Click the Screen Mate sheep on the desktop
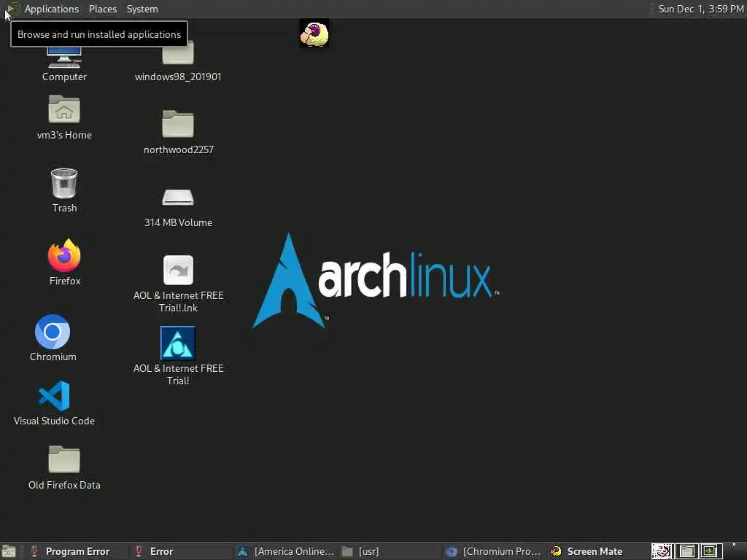This screenshot has height=560, width=747. click(x=314, y=34)
